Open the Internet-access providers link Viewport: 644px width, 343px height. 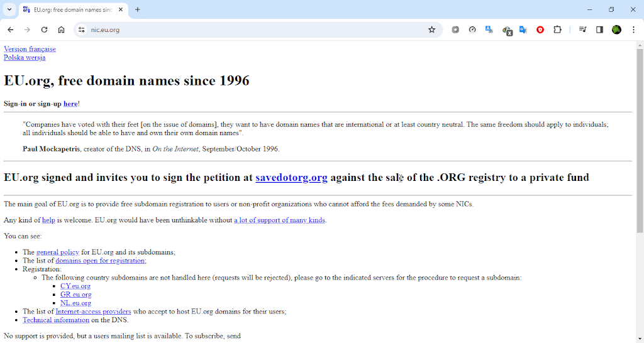pyautogui.click(x=93, y=312)
